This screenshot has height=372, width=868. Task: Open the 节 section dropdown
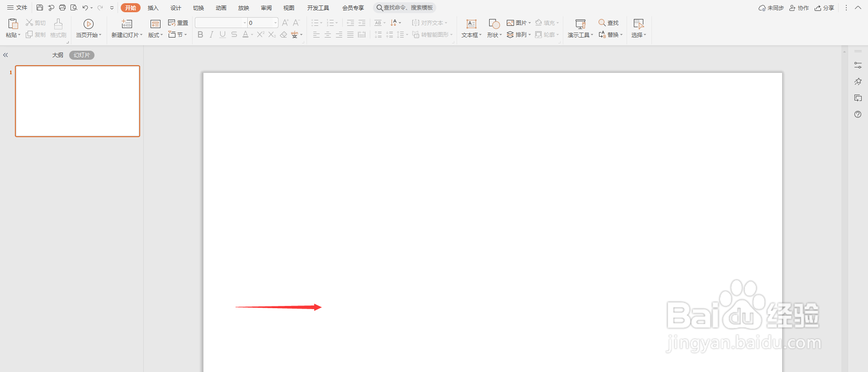tap(178, 34)
